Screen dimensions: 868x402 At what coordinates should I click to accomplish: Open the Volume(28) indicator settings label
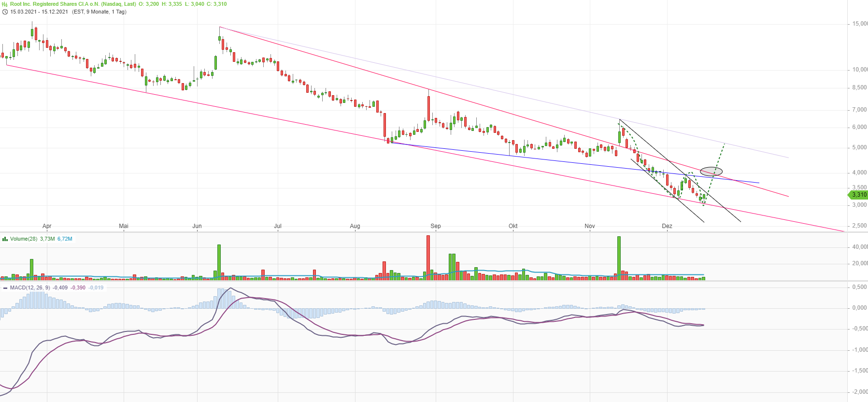pos(24,239)
